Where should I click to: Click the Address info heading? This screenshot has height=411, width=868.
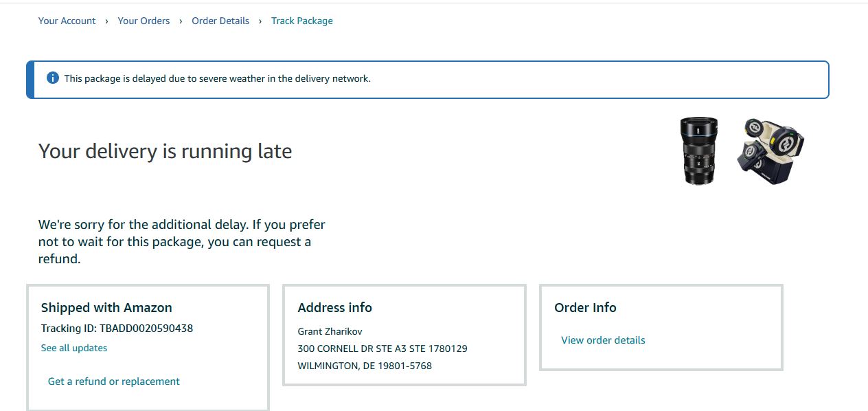tap(335, 308)
